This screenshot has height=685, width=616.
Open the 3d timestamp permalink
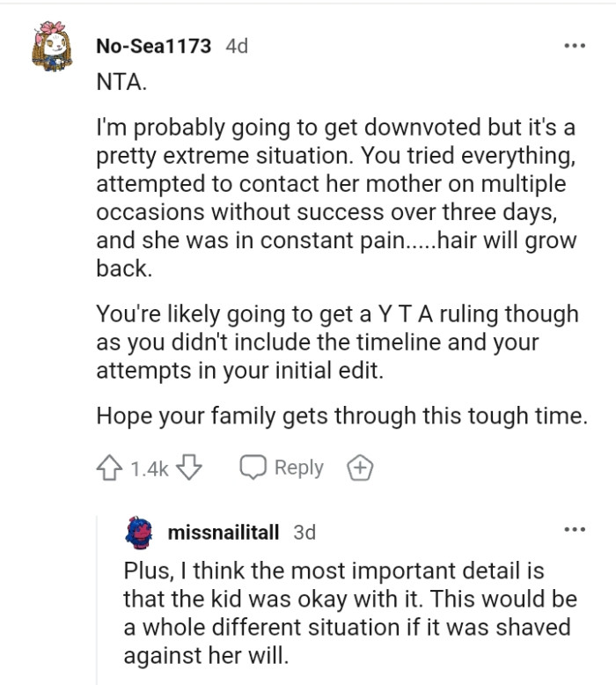[x=304, y=532]
